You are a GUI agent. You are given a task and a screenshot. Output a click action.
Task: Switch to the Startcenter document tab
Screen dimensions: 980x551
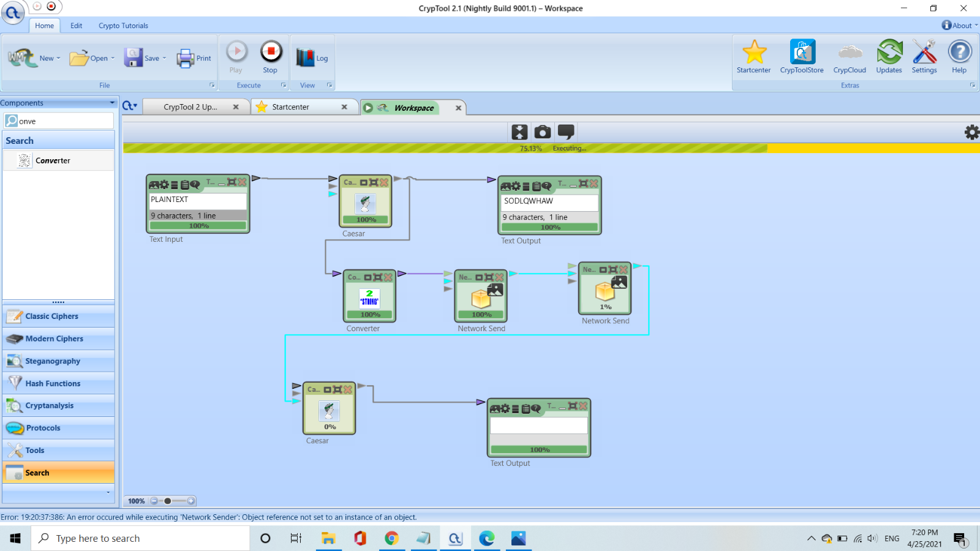click(x=290, y=107)
